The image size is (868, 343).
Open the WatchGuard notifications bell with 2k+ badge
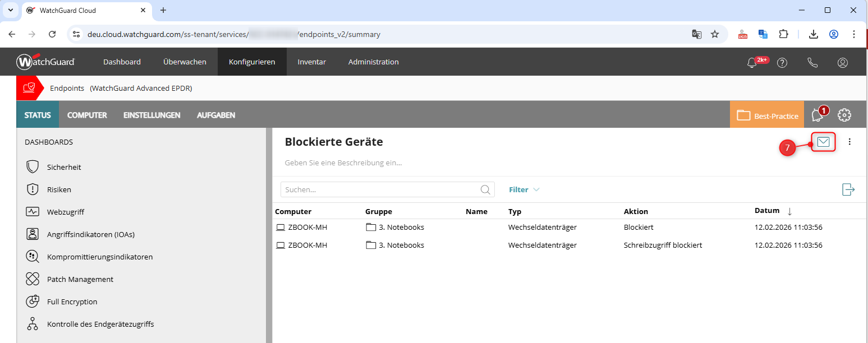(752, 62)
